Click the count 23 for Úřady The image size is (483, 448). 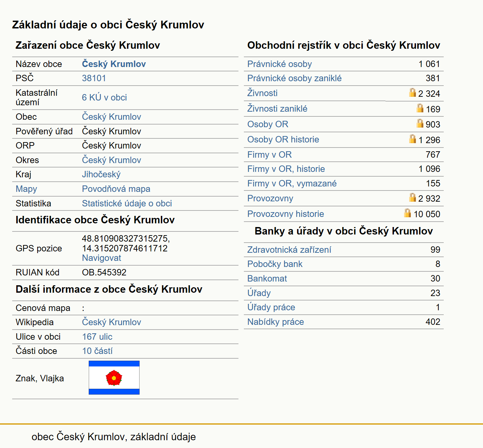point(435,293)
